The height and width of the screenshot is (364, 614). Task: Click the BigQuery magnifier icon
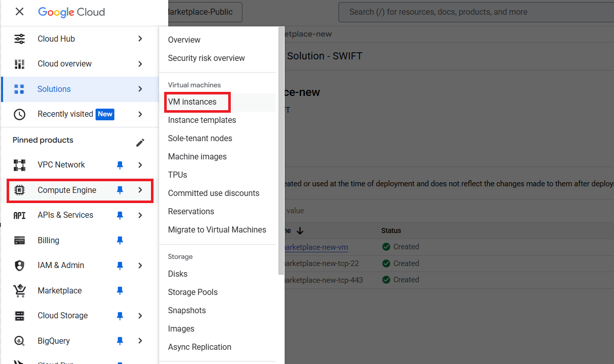(x=19, y=341)
